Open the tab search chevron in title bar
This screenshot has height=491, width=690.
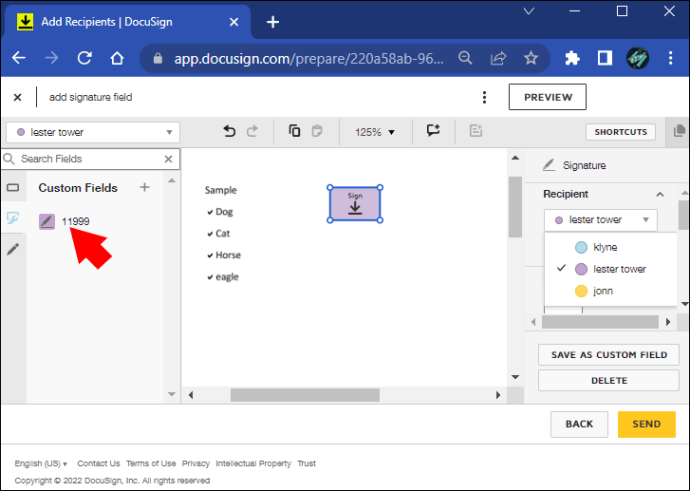click(x=529, y=11)
